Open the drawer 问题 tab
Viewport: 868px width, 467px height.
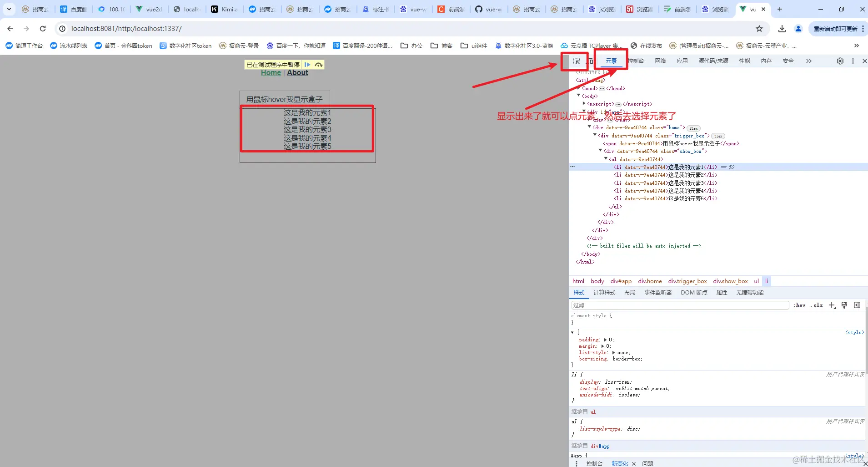pos(648,463)
